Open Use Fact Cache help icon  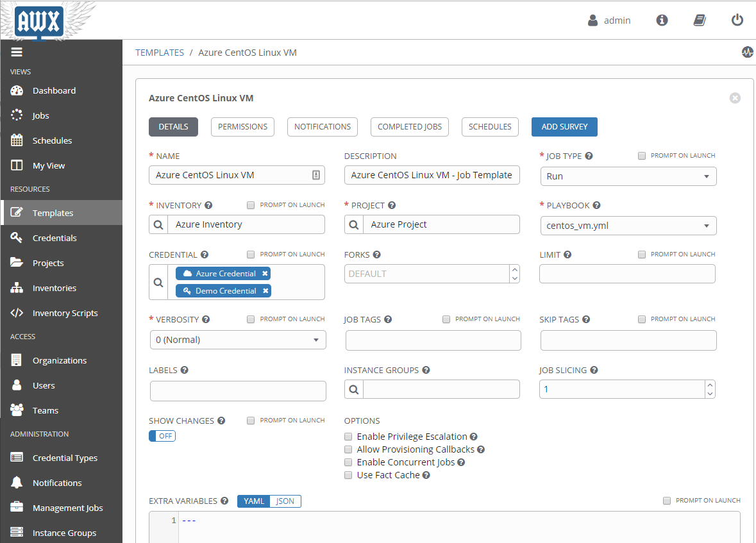tap(426, 475)
